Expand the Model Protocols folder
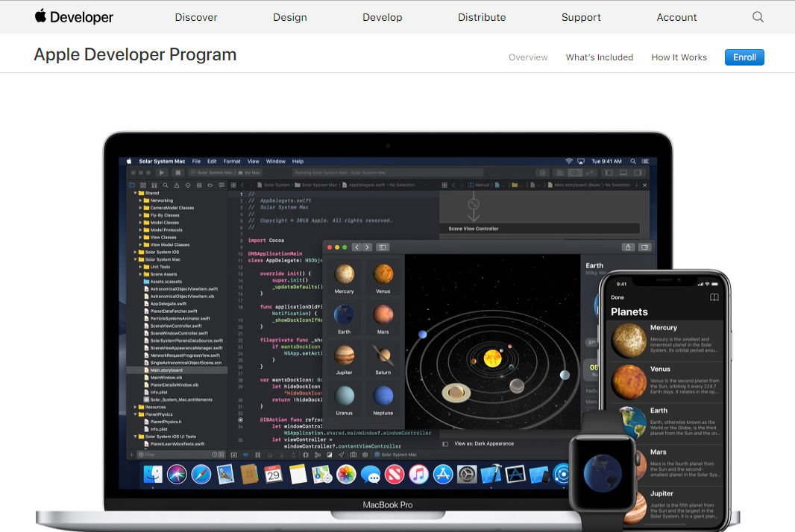 tap(140, 230)
